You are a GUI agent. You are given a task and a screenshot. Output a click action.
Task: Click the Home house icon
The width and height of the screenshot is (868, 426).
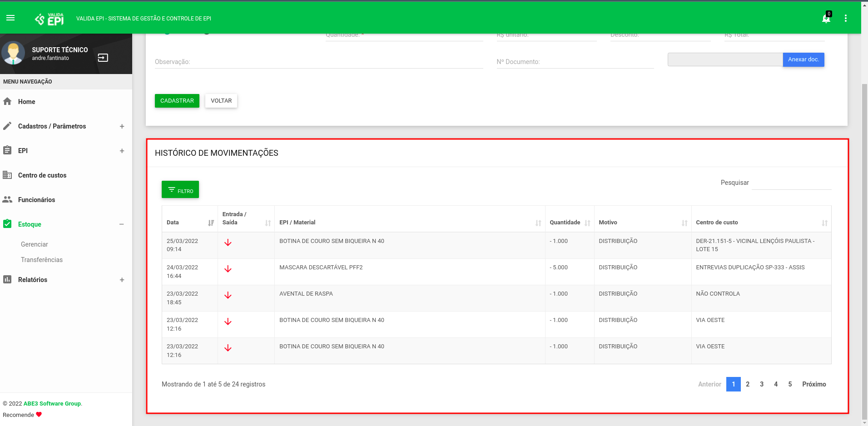pos(7,101)
